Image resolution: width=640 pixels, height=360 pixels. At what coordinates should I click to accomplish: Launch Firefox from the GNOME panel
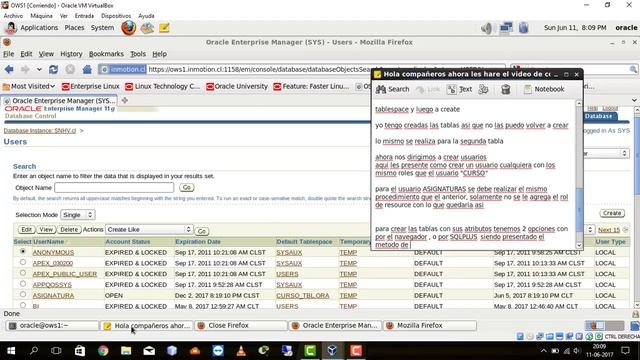[x=129, y=28]
